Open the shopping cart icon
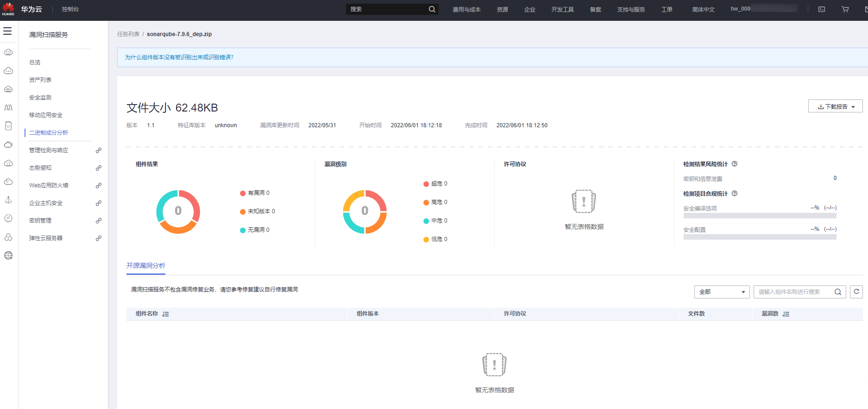The image size is (868, 409). tap(845, 9)
